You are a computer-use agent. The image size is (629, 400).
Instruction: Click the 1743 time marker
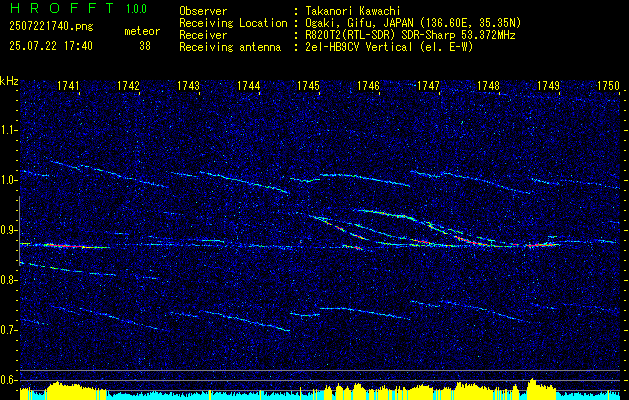[189, 86]
